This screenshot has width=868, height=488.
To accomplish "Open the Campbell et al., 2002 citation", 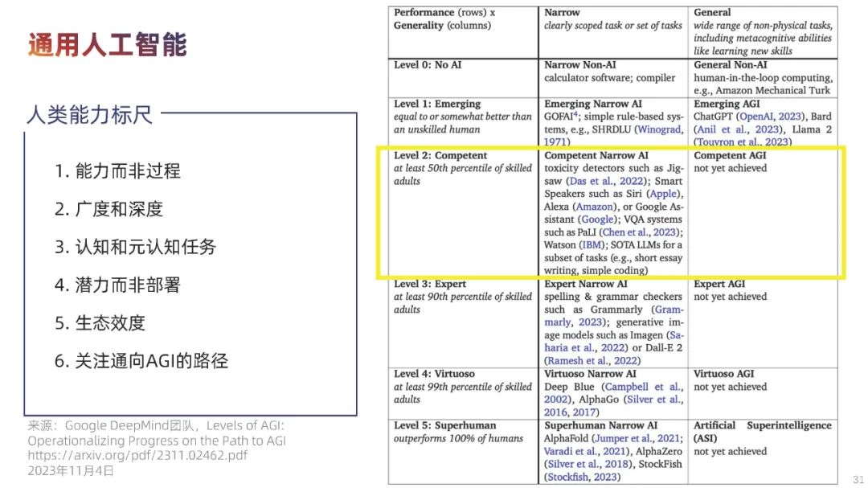I will 614,393.
